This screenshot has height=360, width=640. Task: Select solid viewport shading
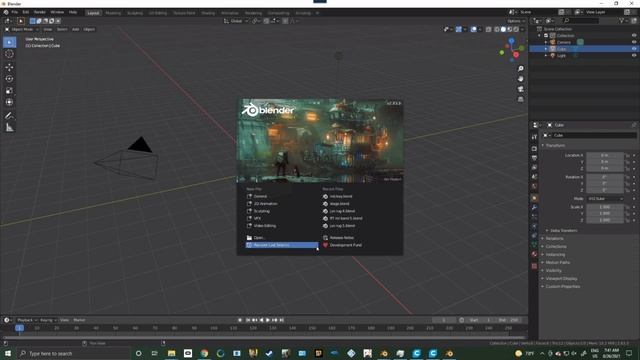tap(503, 29)
